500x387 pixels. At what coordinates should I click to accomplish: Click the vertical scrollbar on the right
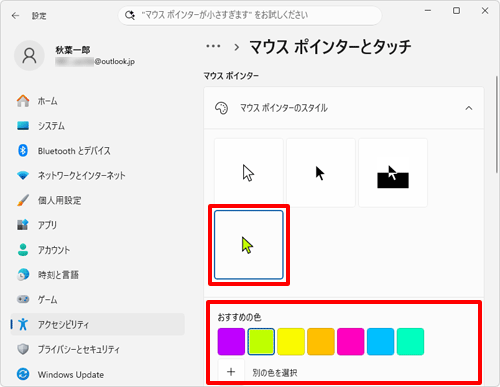(x=497, y=124)
